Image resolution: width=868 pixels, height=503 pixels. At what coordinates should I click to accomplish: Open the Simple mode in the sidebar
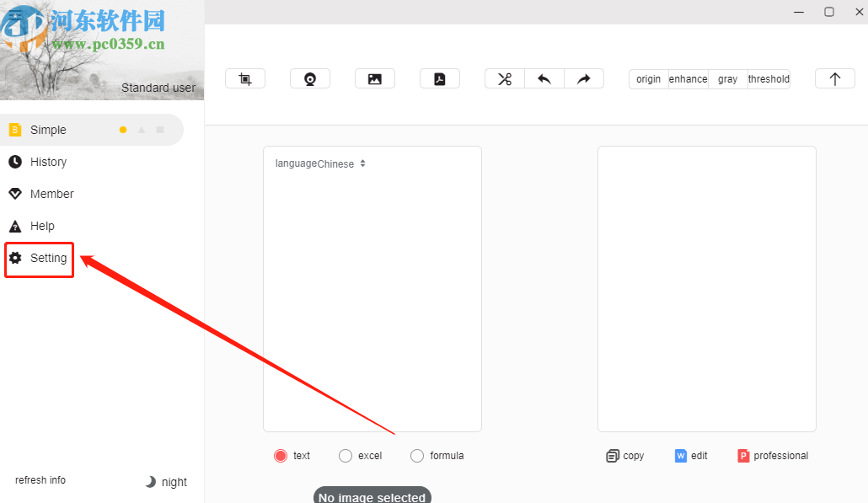91,130
